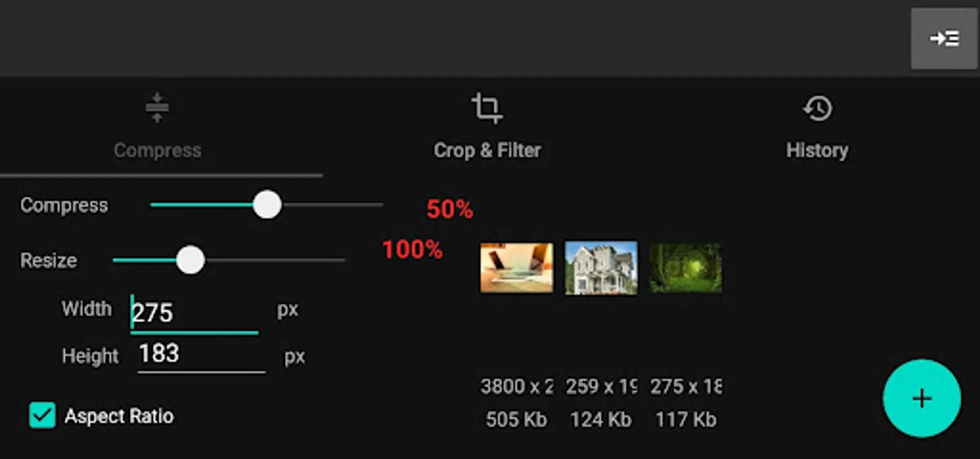Tap the teal plus add button
Image resolution: width=980 pixels, height=459 pixels.
pyautogui.click(x=922, y=398)
